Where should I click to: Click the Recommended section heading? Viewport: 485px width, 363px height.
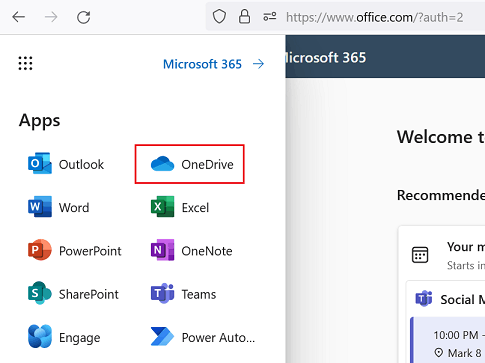[x=441, y=195]
